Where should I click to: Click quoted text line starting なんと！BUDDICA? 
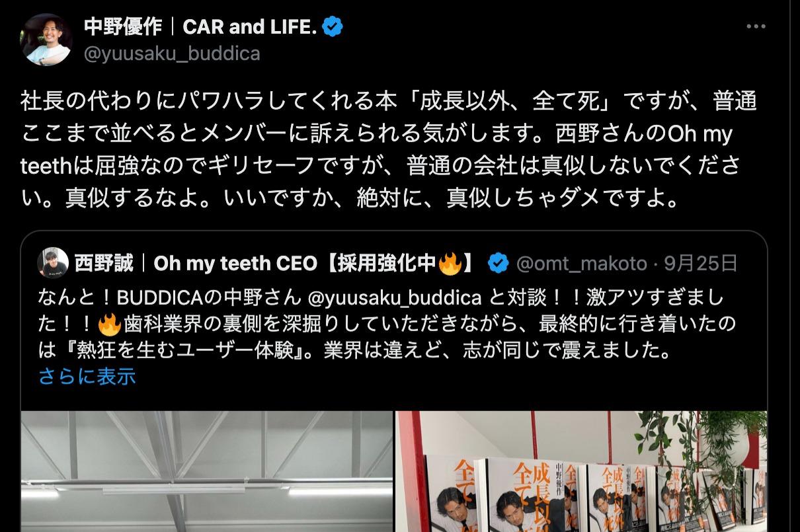[x=381, y=298]
